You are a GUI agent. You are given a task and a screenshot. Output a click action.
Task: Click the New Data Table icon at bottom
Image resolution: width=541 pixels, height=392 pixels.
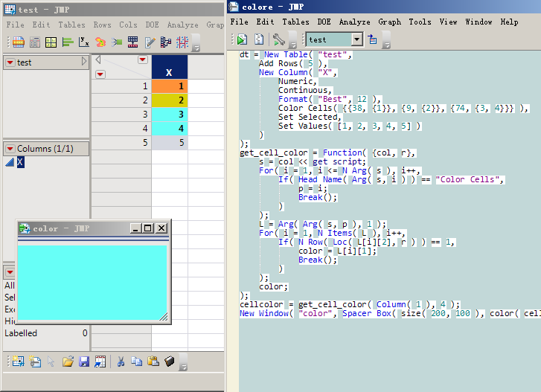pyautogui.click(x=17, y=362)
